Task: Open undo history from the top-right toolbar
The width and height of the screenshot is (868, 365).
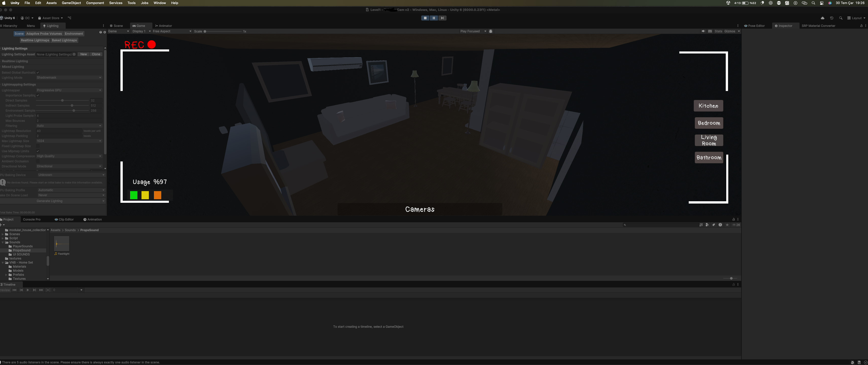Action: (x=831, y=18)
